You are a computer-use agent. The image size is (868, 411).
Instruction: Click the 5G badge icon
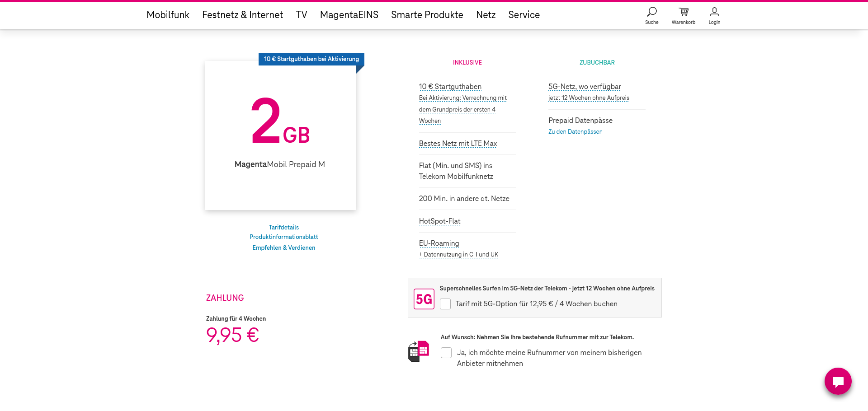pyautogui.click(x=424, y=299)
